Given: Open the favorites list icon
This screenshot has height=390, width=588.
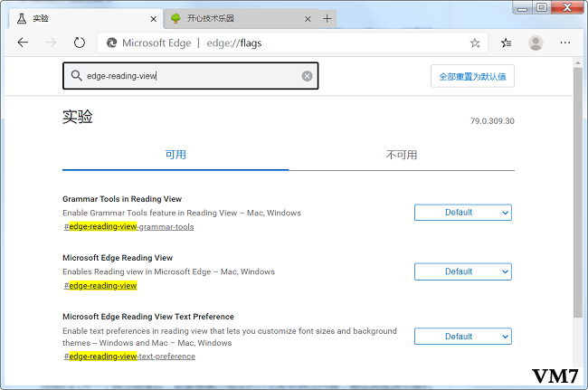Looking at the screenshot, I should (x=506, y=43).
